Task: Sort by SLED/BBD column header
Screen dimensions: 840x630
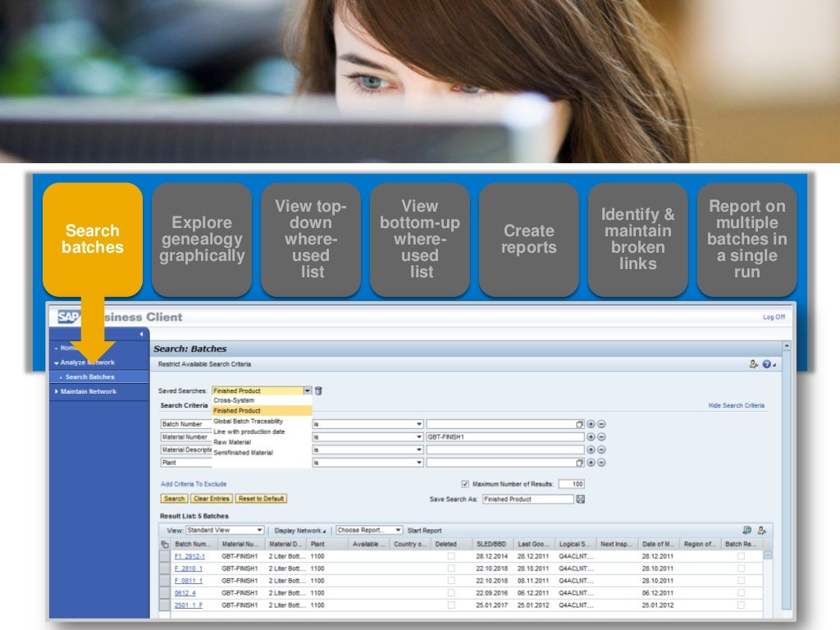Action: point(491,544)
